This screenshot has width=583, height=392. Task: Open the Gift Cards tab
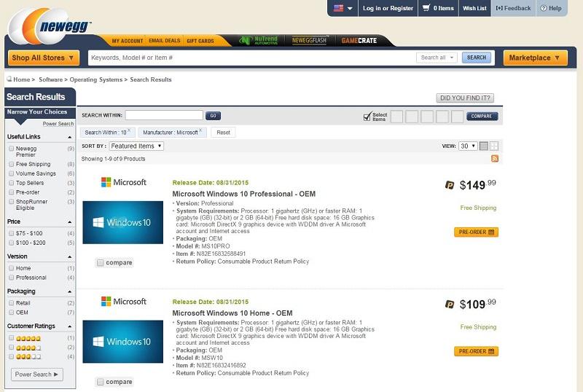(x=200, y=41)
